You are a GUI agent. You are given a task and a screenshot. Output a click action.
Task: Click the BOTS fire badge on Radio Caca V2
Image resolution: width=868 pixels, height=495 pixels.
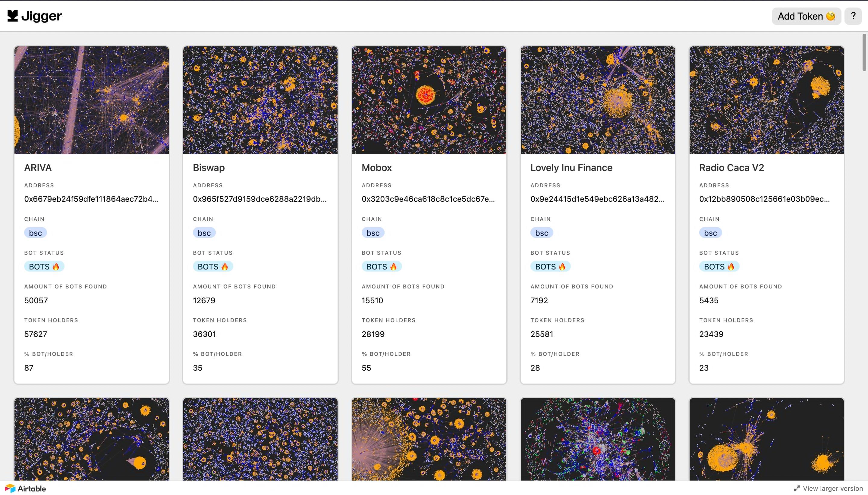coord(719,266)
